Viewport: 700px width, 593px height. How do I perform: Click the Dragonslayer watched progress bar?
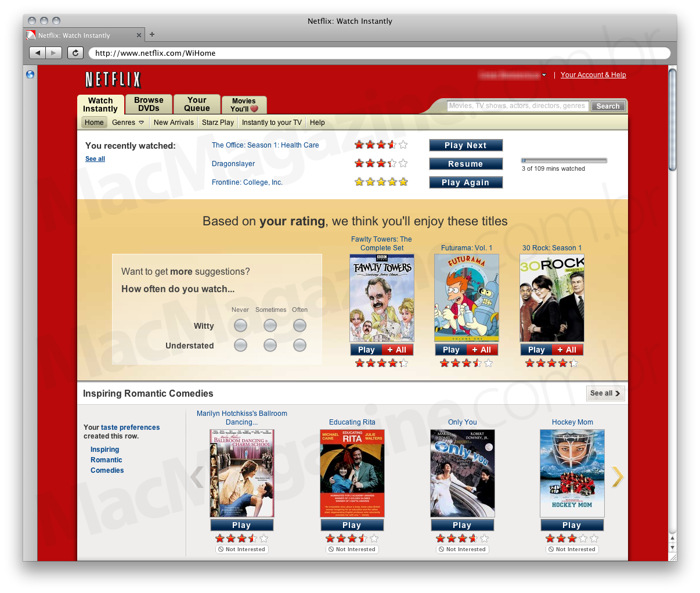click(x=564, y=160)
